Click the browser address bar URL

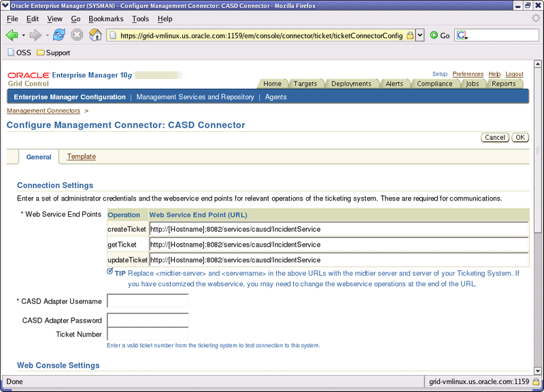pos(261,35)
